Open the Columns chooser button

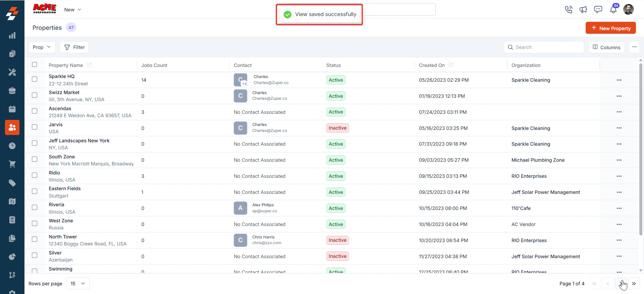tap(606, 47)
